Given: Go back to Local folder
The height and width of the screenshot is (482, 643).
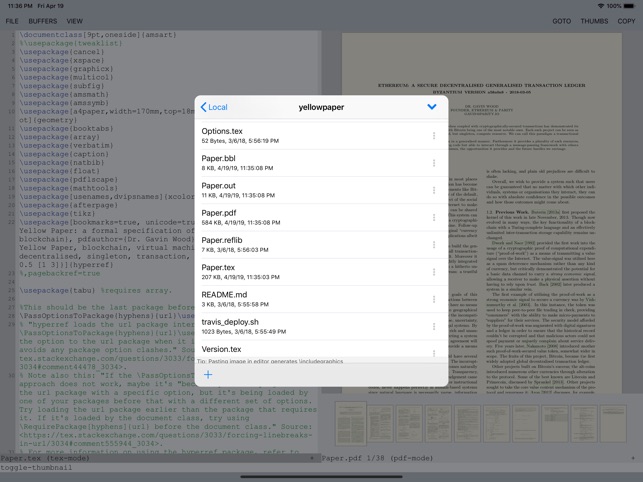Looking at the screenshot, I should click(214, 107).
